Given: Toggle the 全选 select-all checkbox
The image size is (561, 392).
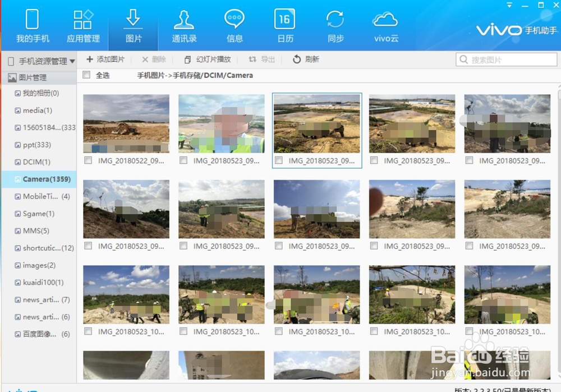Looking at the screenshot, I should (x=86, y=75).
